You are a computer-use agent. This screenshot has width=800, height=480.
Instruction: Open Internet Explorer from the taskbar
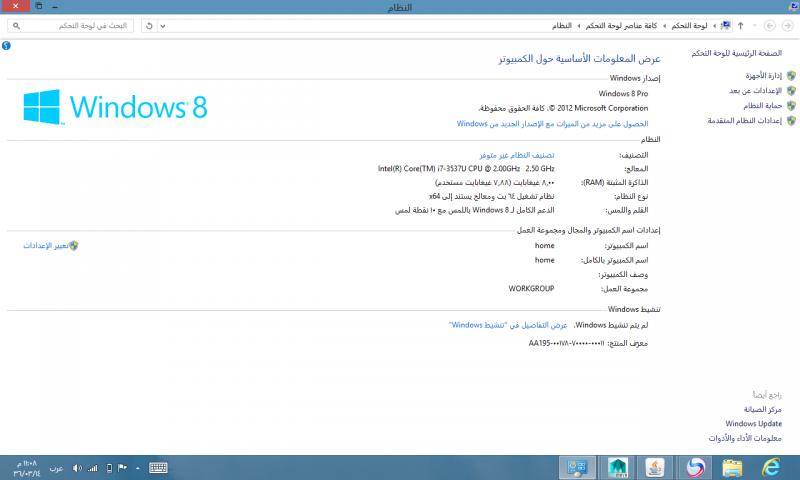coord(771,468)
